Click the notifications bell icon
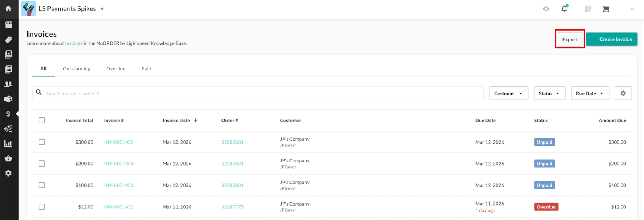 tap(564, 9)
